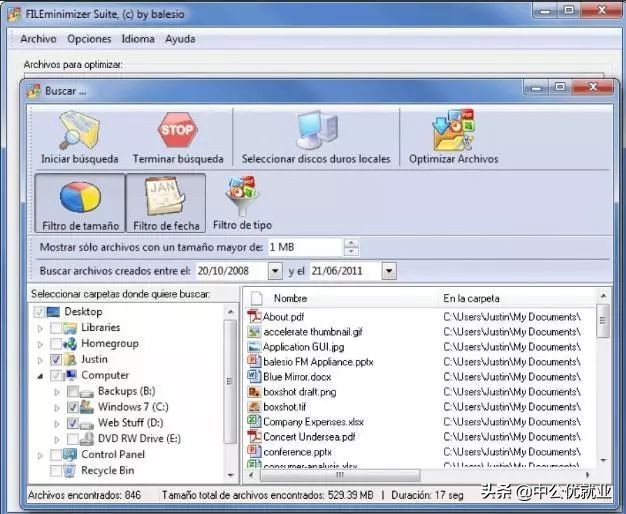The width and height of the screenshot is (626, 514).
Task: Click the Excel icon of Company Expenses.xlsx
Action: point(254,421)
